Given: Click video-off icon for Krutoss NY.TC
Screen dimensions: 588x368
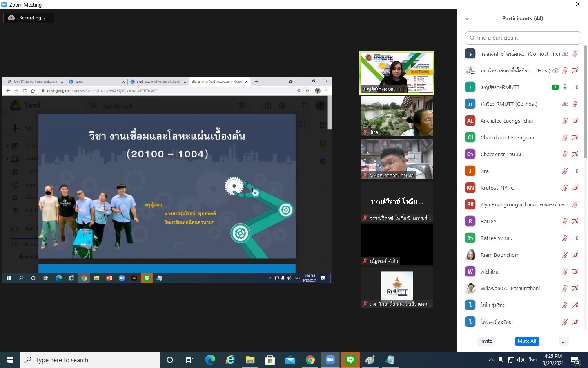Looking at the screenshot, I should (x=575, y=188).
